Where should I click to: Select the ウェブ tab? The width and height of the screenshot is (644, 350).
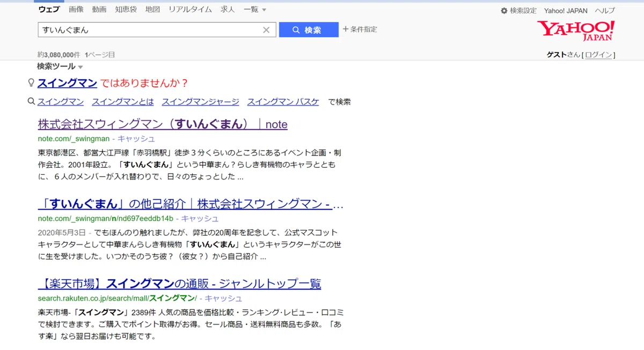[49, 10]
